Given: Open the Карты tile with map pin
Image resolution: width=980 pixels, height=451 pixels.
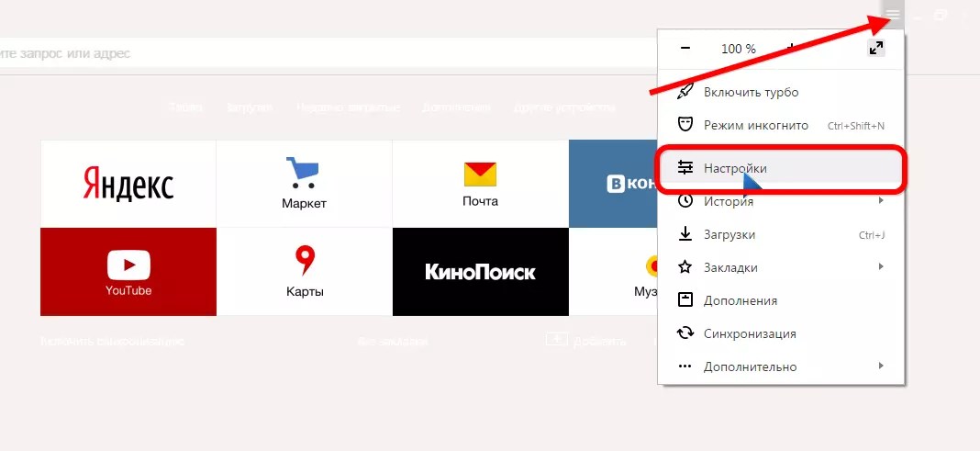Looking at the screenshot, I should click(304, 272).
